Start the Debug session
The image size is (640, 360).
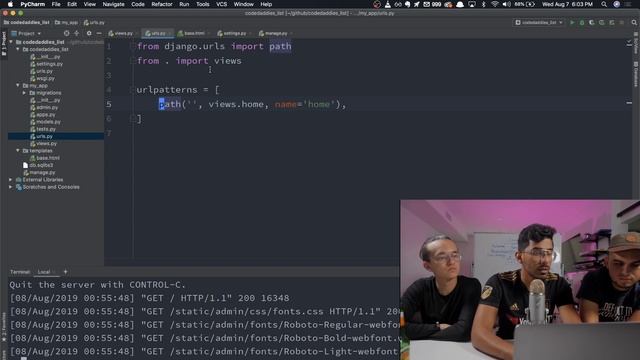pos(582,22)
